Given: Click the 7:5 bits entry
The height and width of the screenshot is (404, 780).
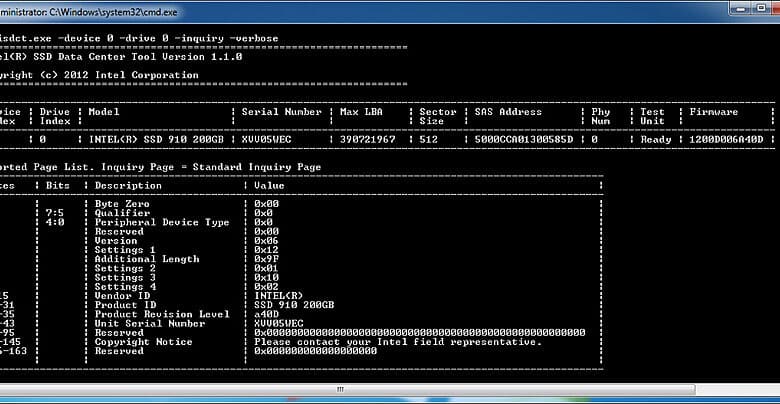Looking at the screenshot, I should pos(55,213).
